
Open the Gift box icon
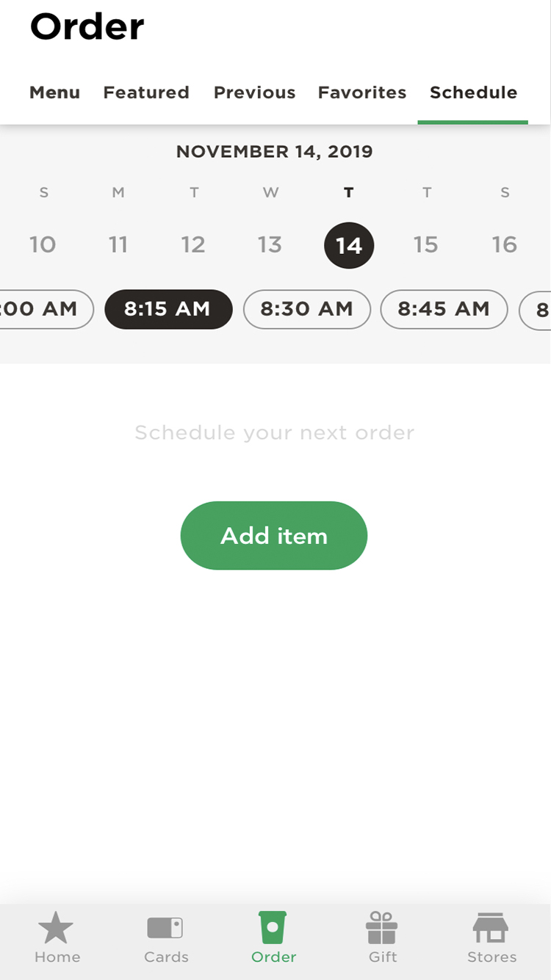382,928
